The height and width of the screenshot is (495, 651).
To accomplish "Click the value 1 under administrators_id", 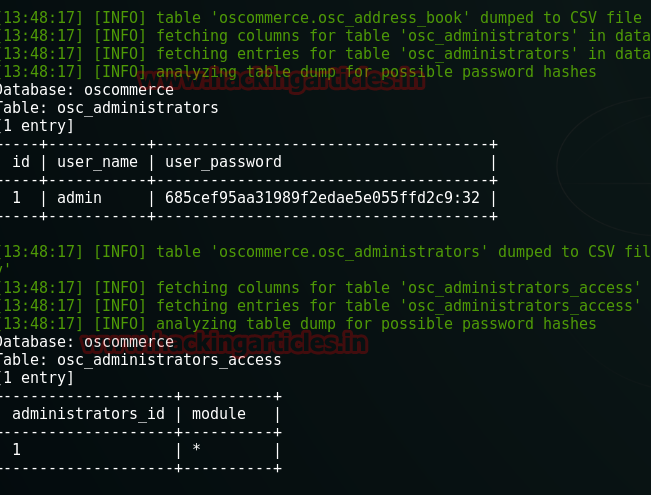I will tap(17, 450).
